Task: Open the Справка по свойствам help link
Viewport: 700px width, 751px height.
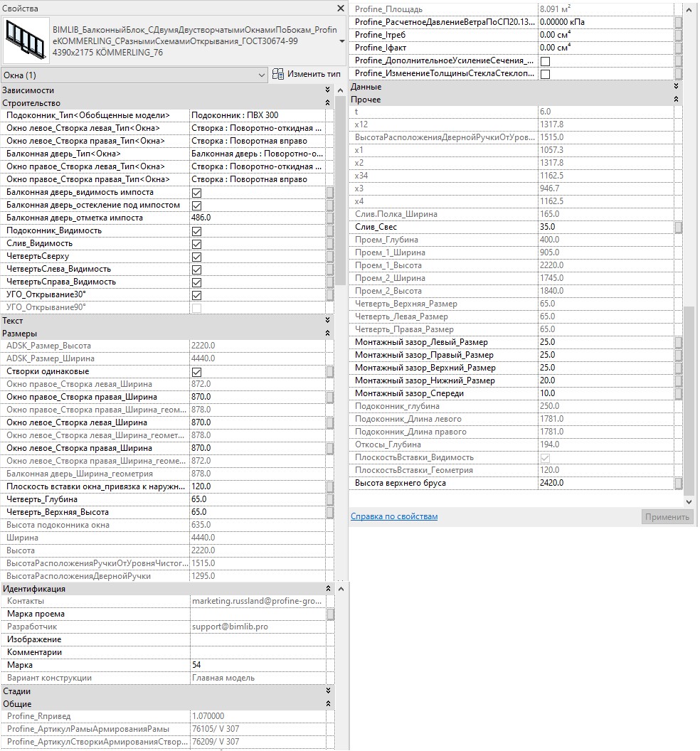Action: pyautogui.click(x=394, y=516)
